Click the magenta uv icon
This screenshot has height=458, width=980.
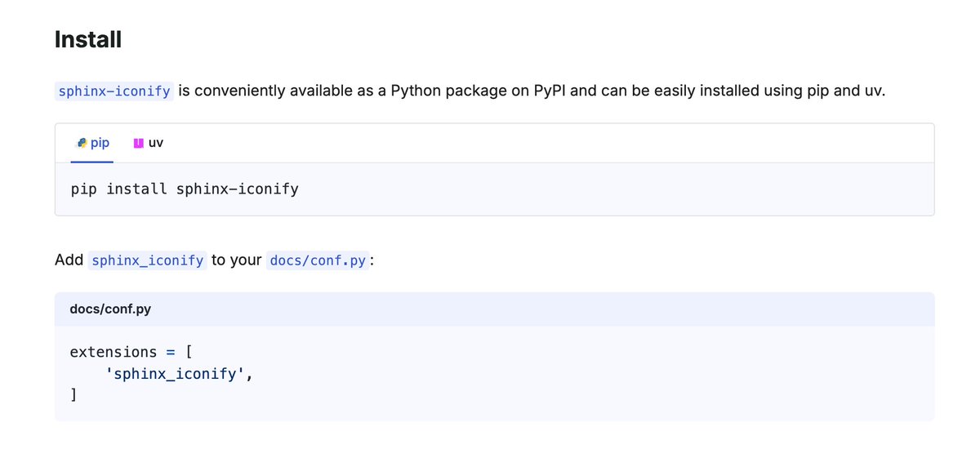click(x=138, y=143)
